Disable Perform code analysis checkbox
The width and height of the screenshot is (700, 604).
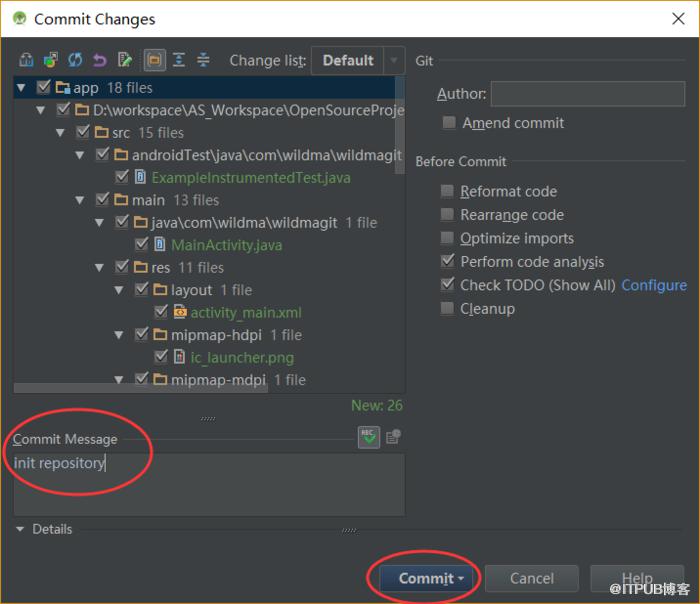[x=447, y=261]
